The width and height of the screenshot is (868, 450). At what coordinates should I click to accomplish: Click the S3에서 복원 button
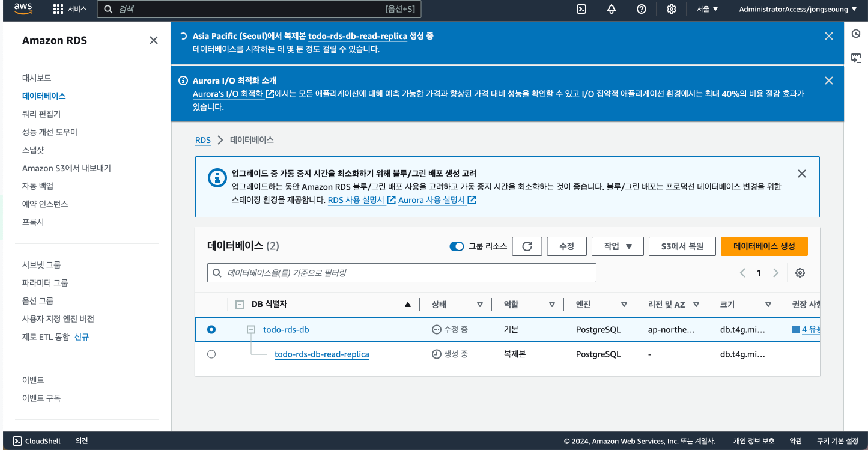click(682, 246)
